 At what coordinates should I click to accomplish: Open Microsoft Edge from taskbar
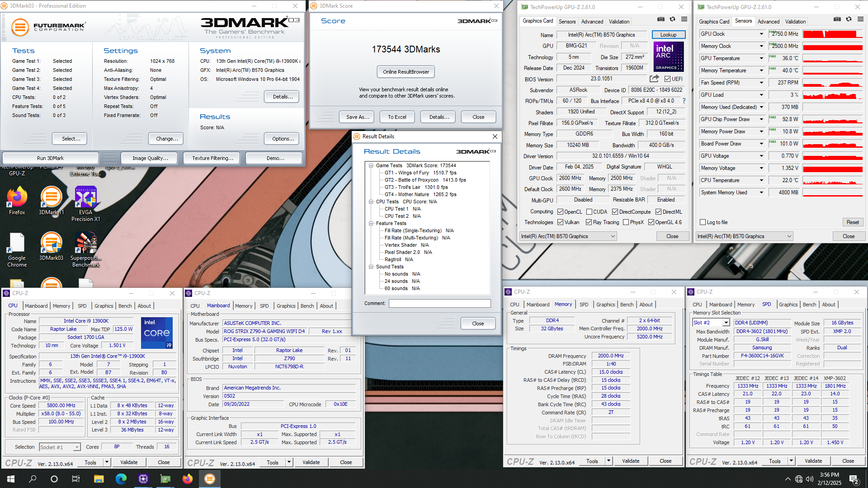click(121, 479)
